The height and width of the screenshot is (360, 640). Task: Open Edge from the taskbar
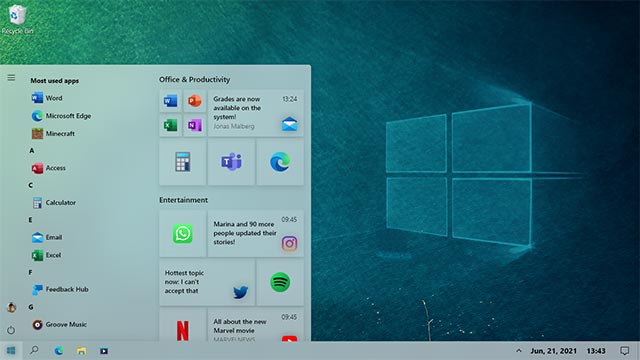(59, 351)
